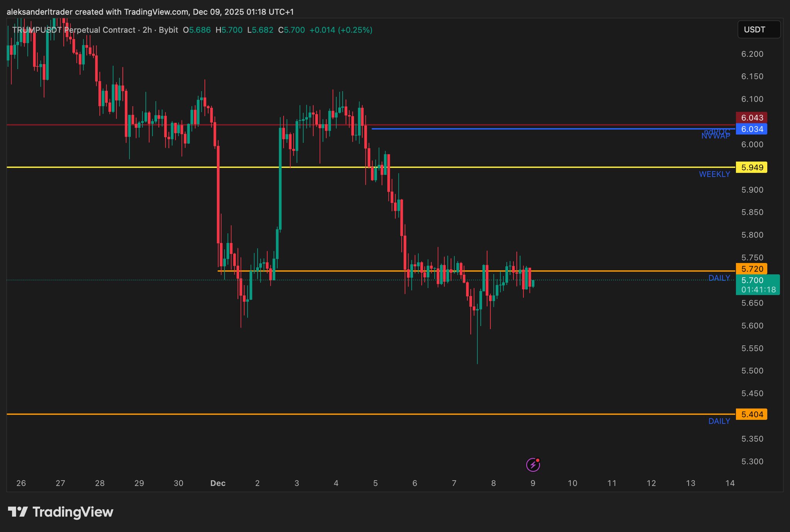Click the WEEKLY line label text
Image resolution: width=790 pixels, height=532 pixels.
(714, 174)
